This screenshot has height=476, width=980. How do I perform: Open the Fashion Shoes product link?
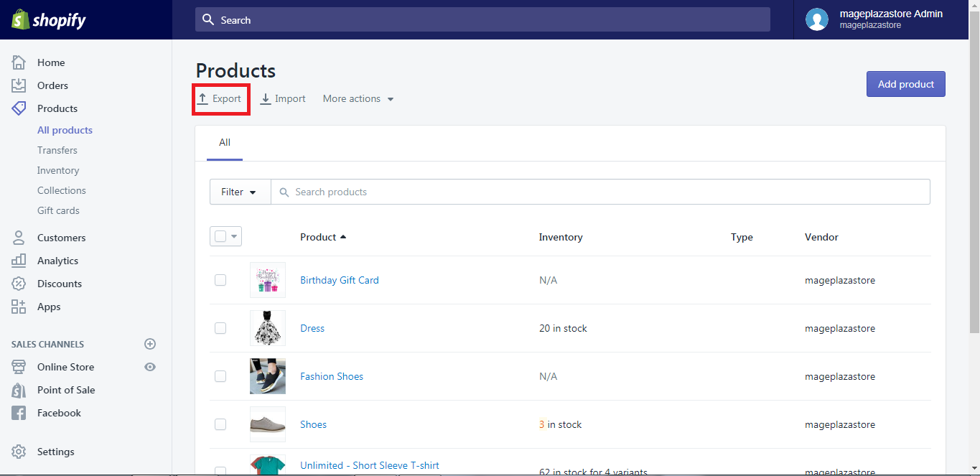coord(332,376)
